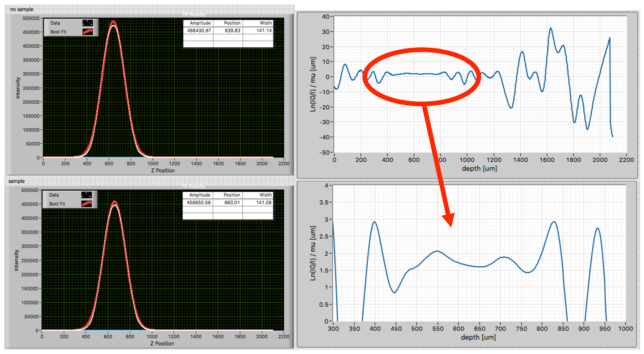
Task: Click the Z Position axis label of sample graph
Action: pyautogui.click(x=162, y=344)
